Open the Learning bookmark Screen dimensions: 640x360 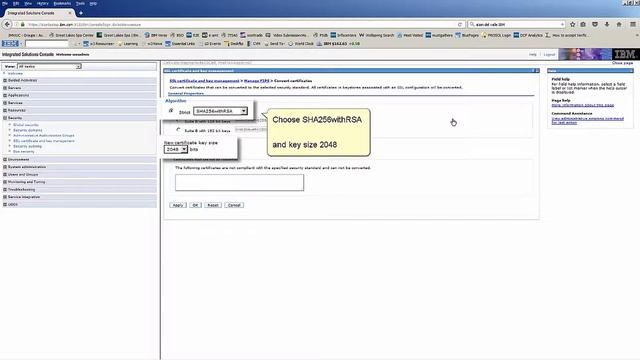pos(128,44)
